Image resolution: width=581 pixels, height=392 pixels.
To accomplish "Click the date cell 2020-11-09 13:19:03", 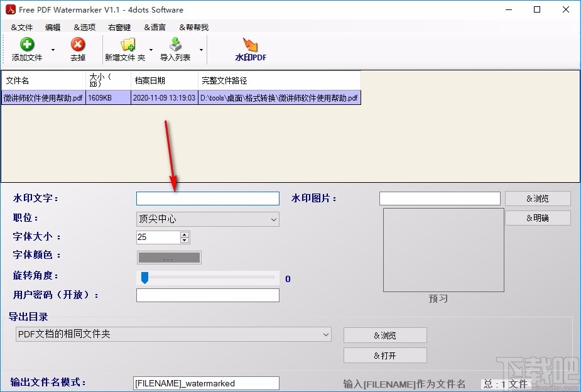I will point(165,98).
